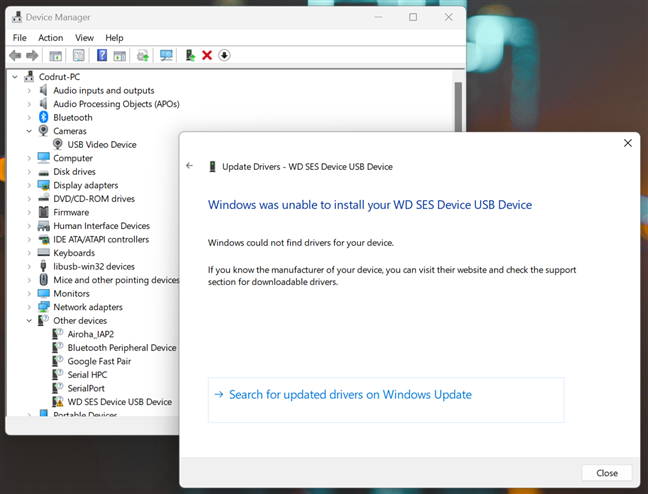Expand the Disk drives category
648x494 pixels.
click(29, 172)
